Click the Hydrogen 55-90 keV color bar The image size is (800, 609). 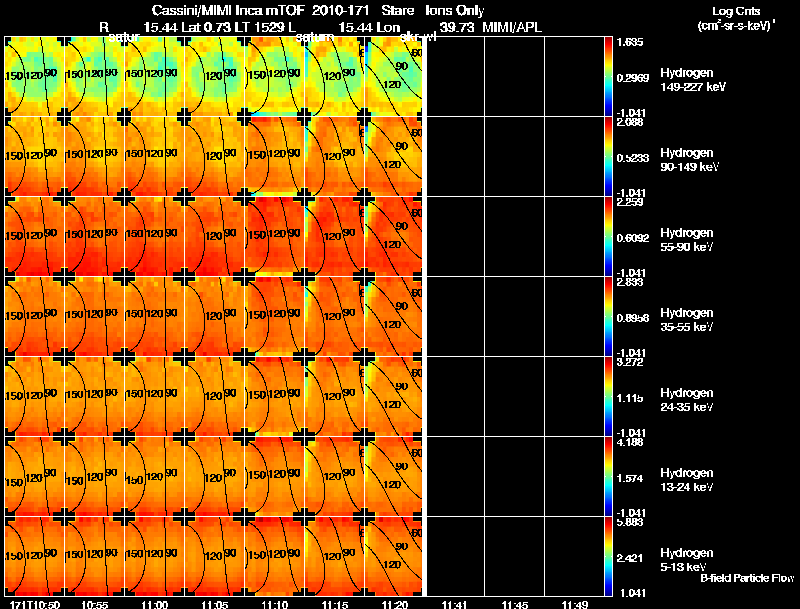pos(608,236)
